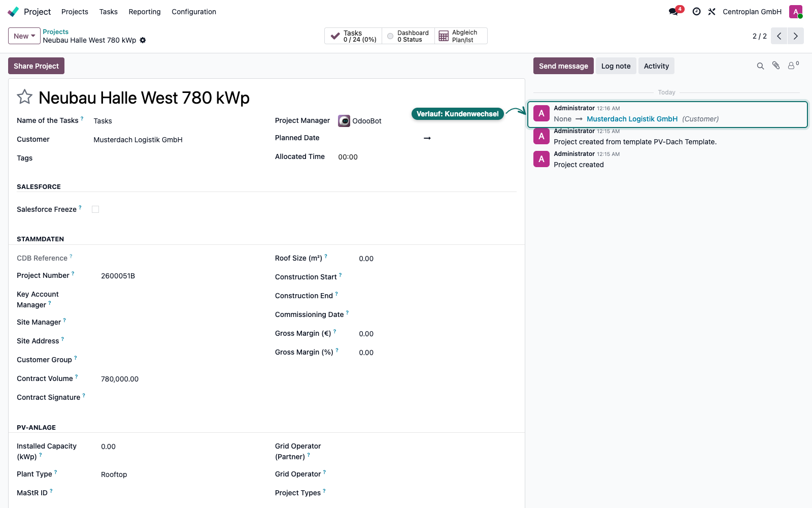Click the Share Project button

pos(37,66)
